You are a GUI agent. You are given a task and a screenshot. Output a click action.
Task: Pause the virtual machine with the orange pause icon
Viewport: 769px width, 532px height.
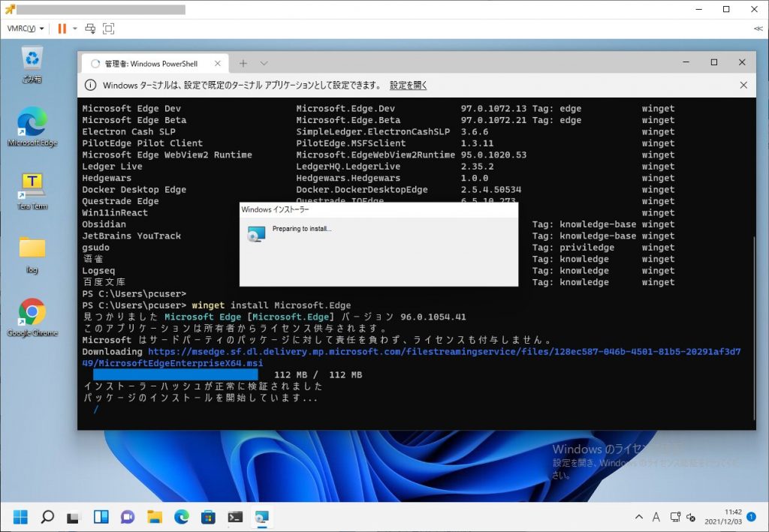click(x=62, y=29)
